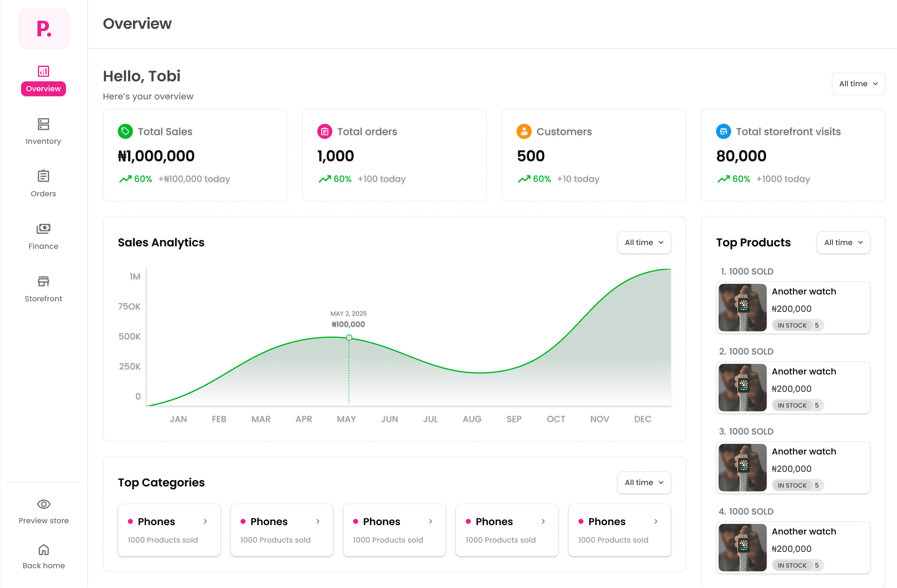Open the Top Categories All time dropdown
Screen dimensions: 897x588
pyautogui.click(x=644, y=483)
